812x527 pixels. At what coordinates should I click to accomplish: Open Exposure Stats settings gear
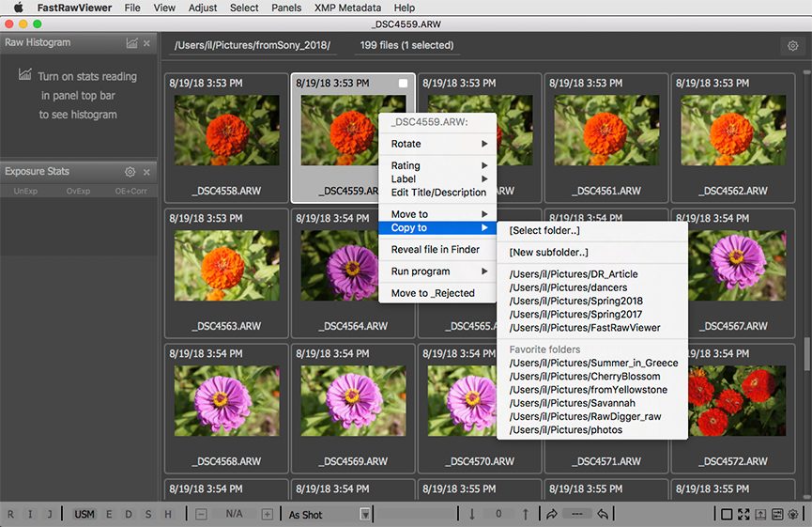point(130,172)
